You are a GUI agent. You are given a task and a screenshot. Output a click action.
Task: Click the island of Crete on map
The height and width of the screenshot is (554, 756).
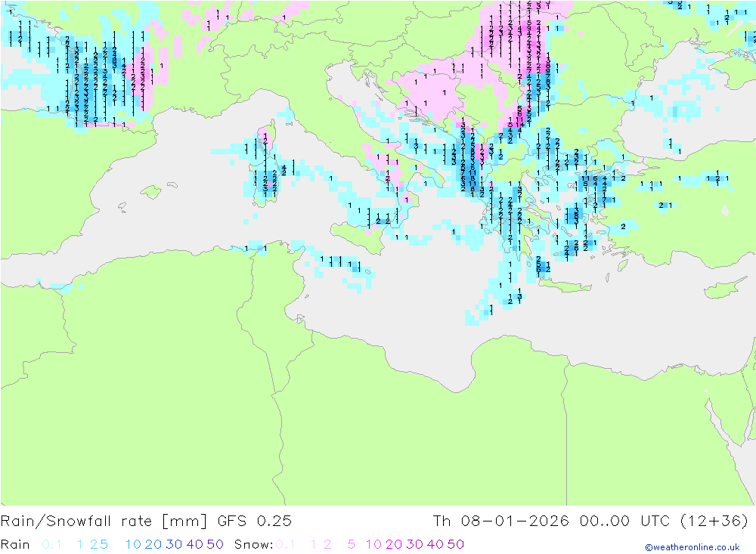pyautogui.click(x=565, y=286)
